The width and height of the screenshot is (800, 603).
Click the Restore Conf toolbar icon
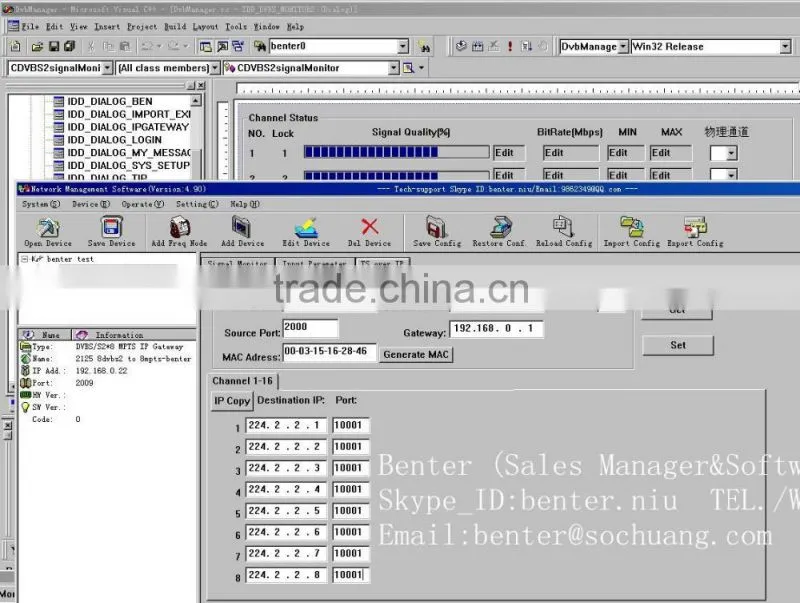[x=499, y=227]
